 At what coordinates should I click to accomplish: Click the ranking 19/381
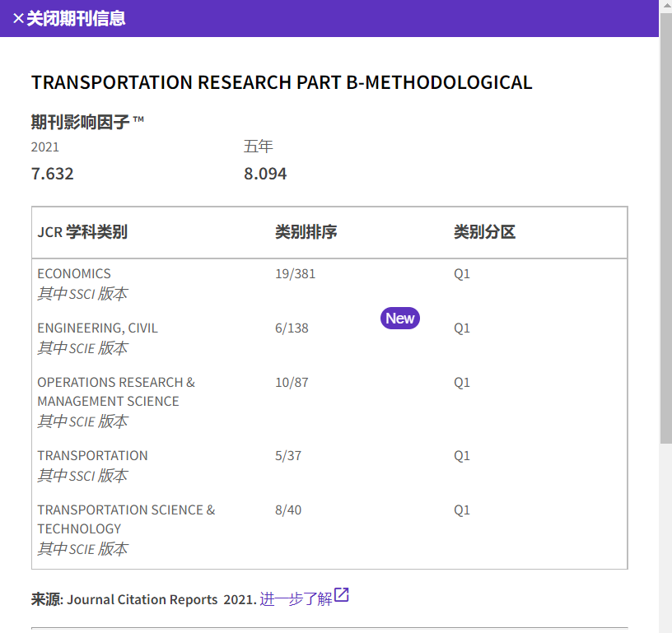point(296,273)
